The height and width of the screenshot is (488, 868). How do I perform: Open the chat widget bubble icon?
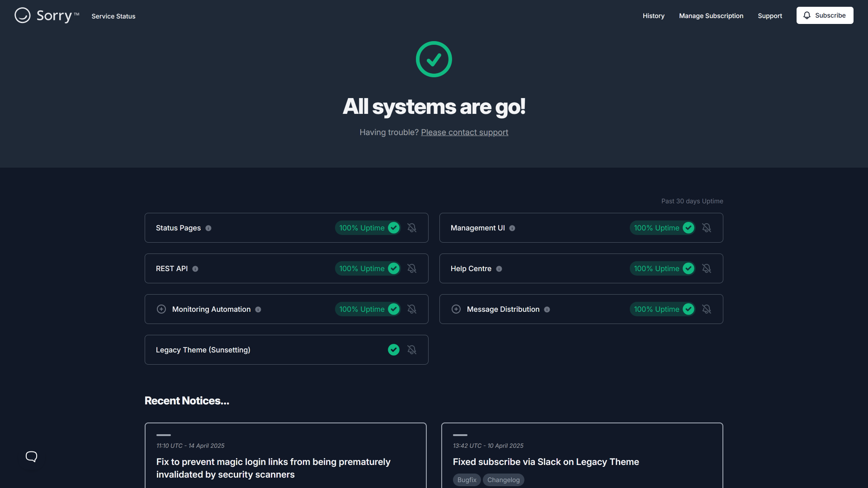pyautogui.click(x=31, y=456)
